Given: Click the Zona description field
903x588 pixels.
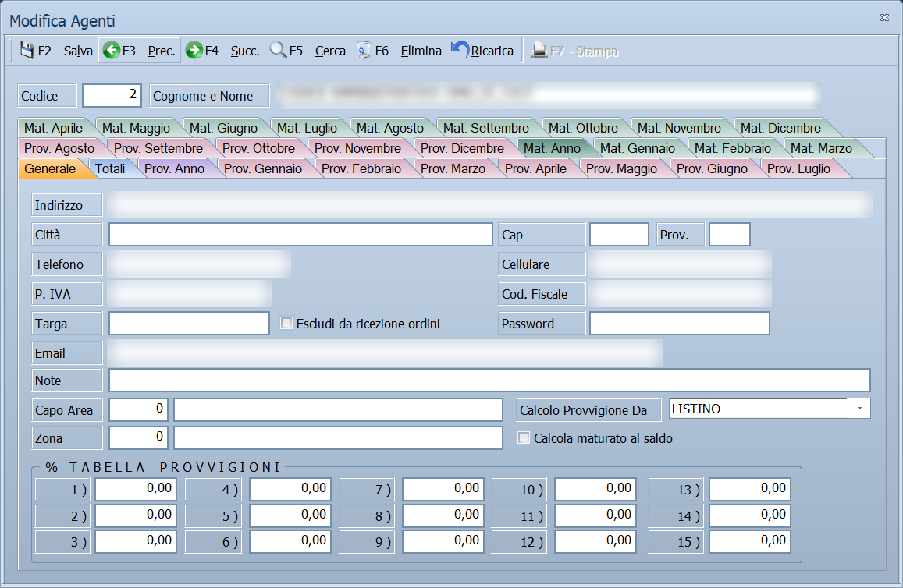Looking at the screenshot, I should (x=339, y=437).
